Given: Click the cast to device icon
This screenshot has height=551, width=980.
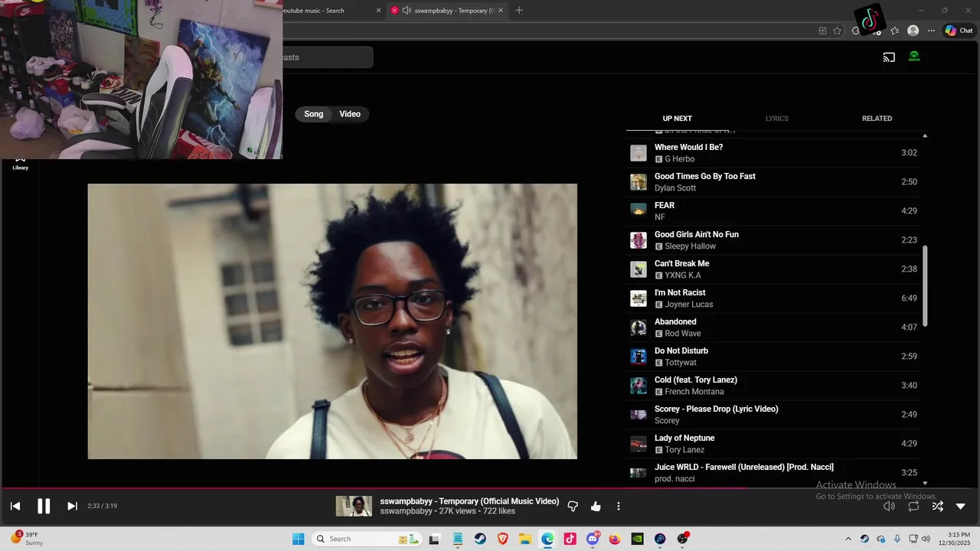Looking at the screenshot, I should (889, 57).
